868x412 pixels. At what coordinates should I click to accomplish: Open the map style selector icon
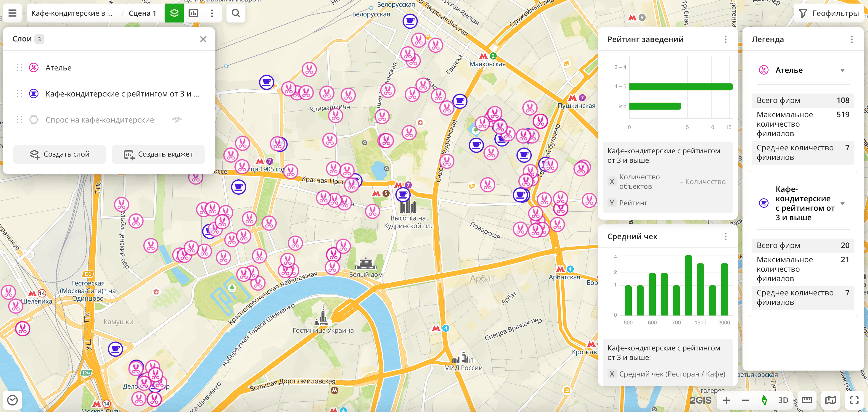pyautogui.click(x=830, y=400)
